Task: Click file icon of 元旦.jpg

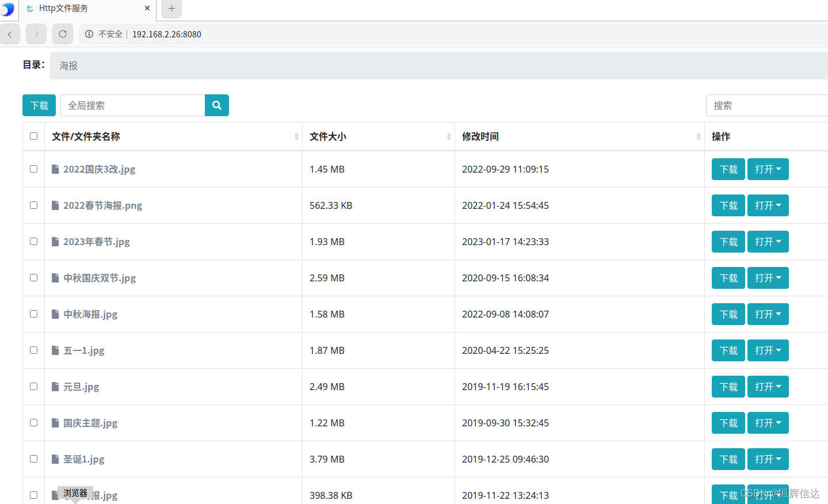Action: tap(55, 387)
